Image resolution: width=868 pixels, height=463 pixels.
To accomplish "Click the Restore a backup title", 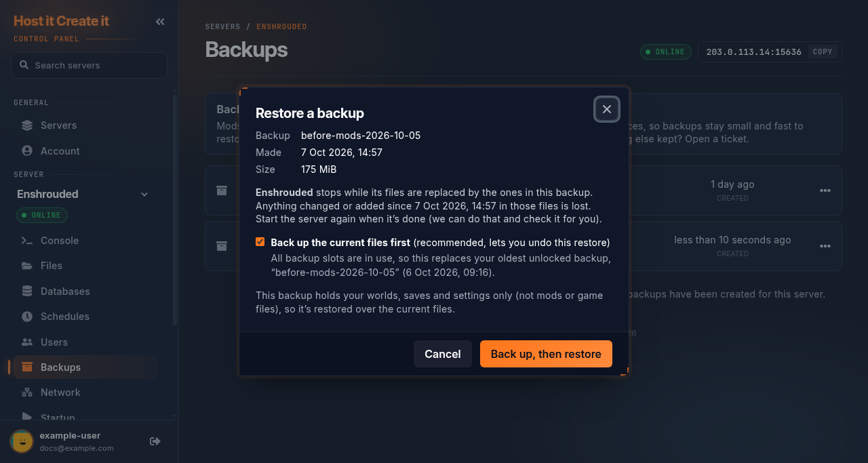I will coord(310,113).
